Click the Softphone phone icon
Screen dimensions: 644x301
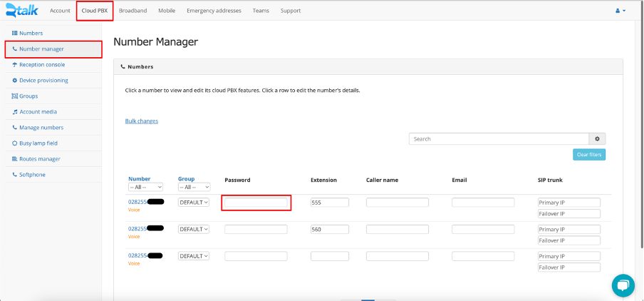click(x=15, y=175)
